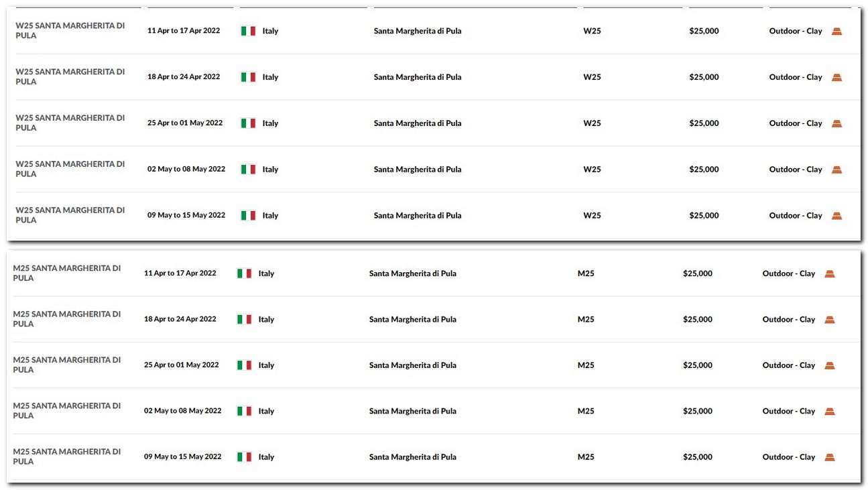The image size is (868, 490).
Task: Click Italy flag in M25 11 Apr row
Action: click(x=244, y=273)
